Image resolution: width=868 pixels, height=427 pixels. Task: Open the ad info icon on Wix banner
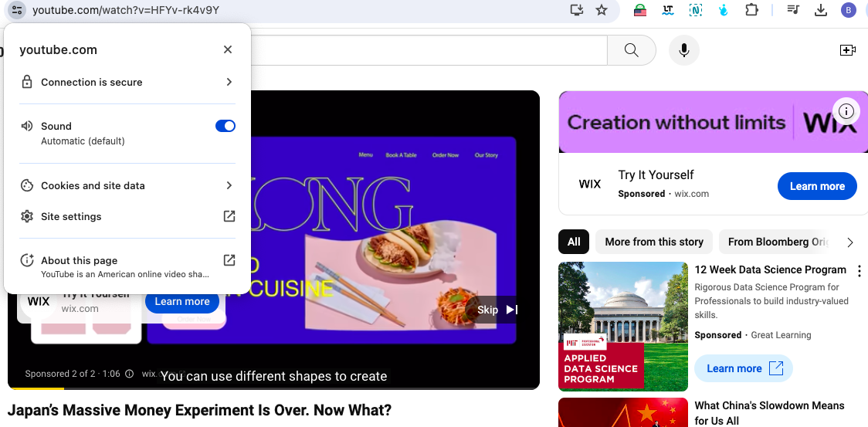coord(846,111)
